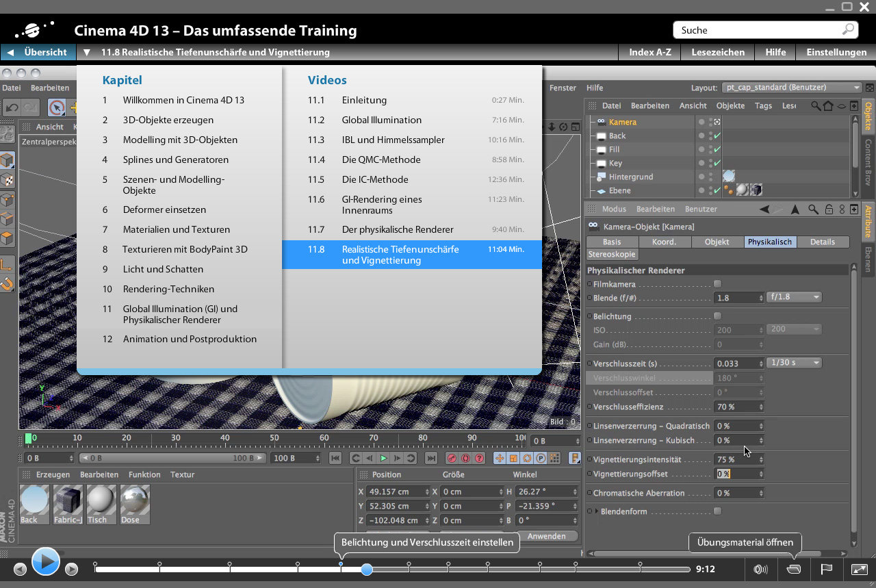This screenshot has width=876, height=588.
Task: Click the lock icon in the Attribute-Manager
Action: [828, 209]
